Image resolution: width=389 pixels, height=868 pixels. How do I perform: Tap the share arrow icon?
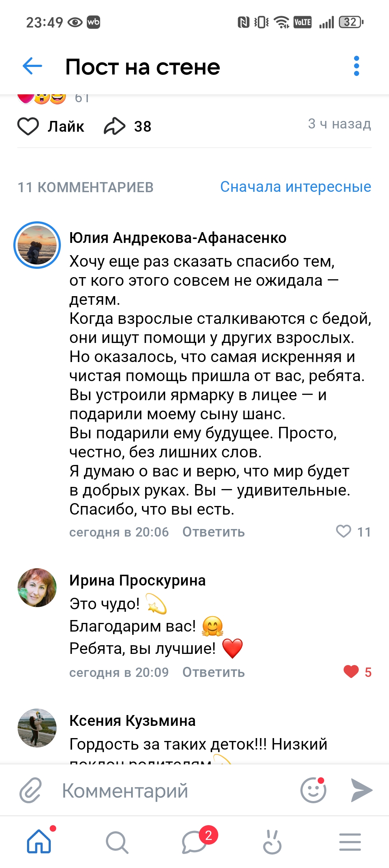coord(115,126)
